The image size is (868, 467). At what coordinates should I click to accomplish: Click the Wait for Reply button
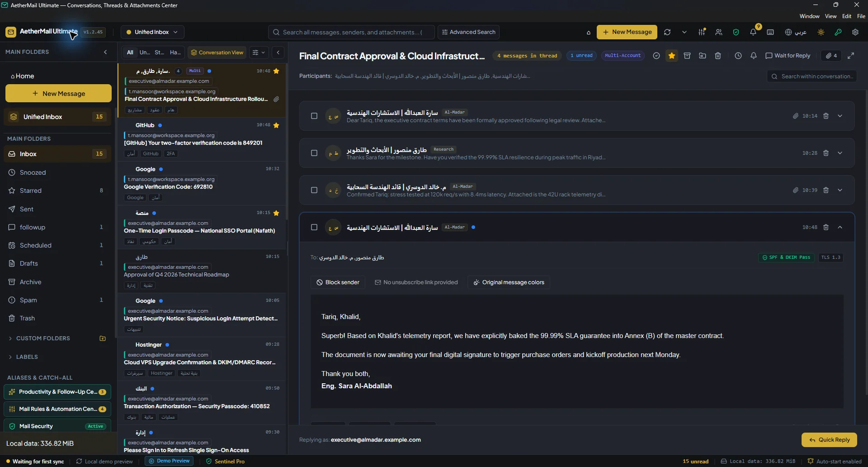coord(788,56)
